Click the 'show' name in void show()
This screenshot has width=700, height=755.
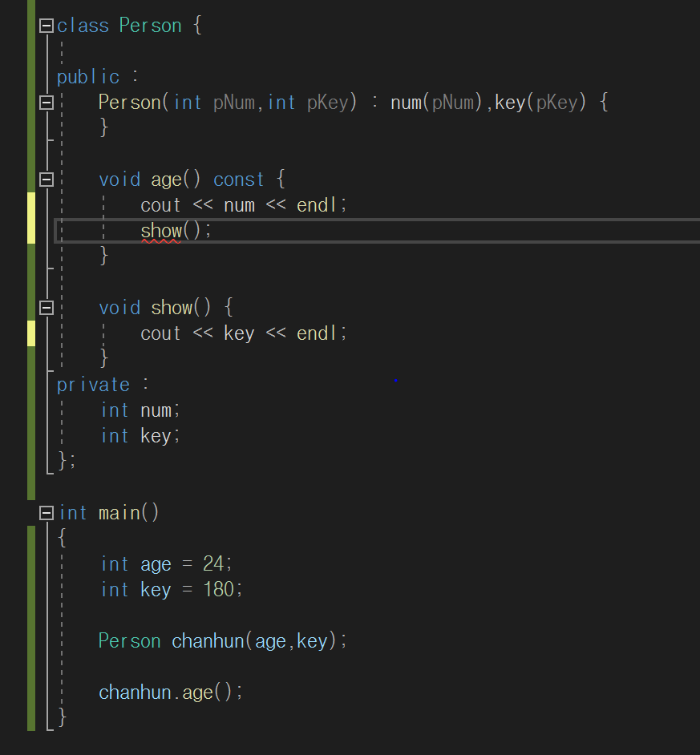click(x=172, y=308)
